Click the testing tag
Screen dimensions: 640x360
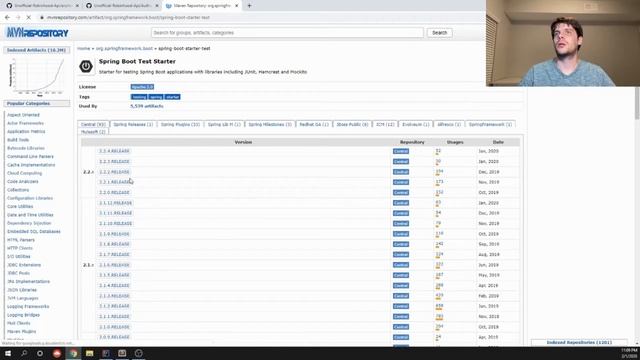(139, 97)
